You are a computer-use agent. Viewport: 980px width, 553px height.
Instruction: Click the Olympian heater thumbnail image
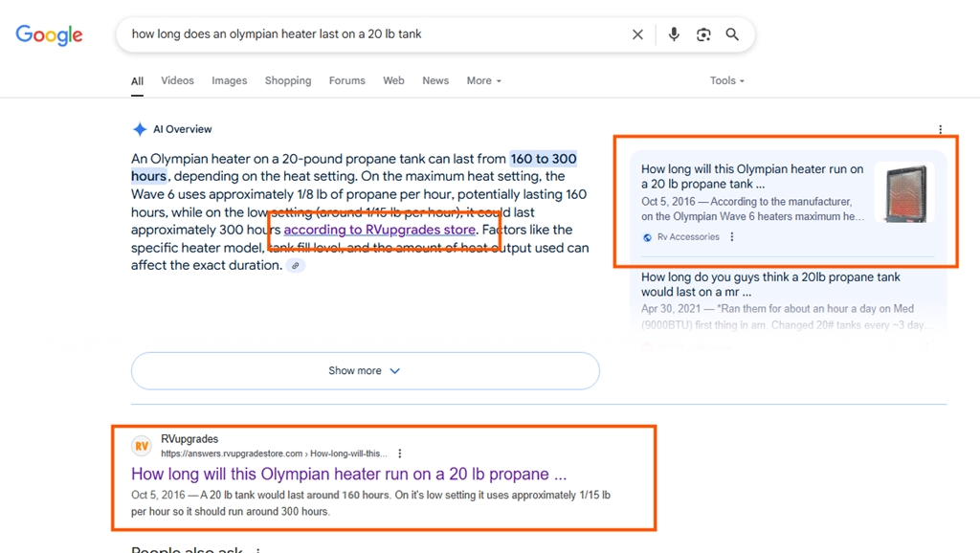[904, 192]
